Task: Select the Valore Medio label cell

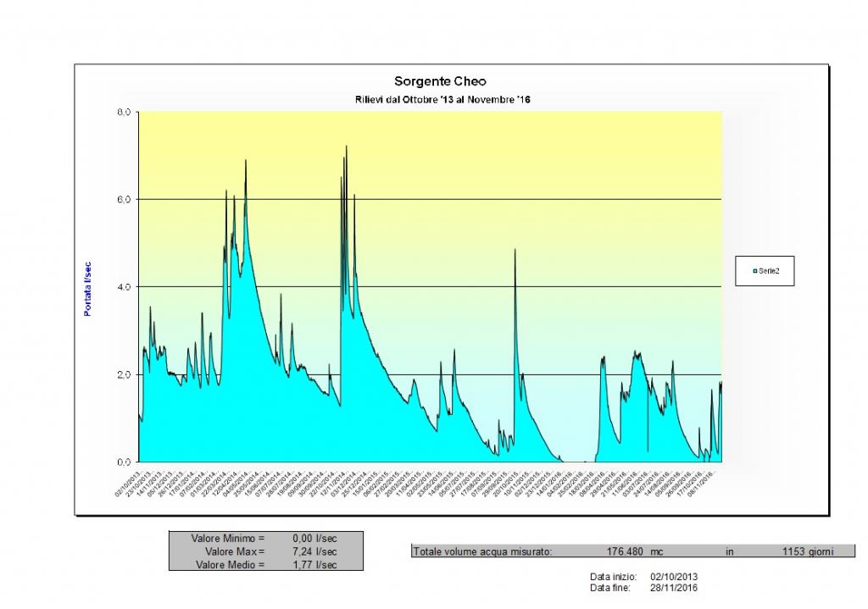Action: (230, 564)
